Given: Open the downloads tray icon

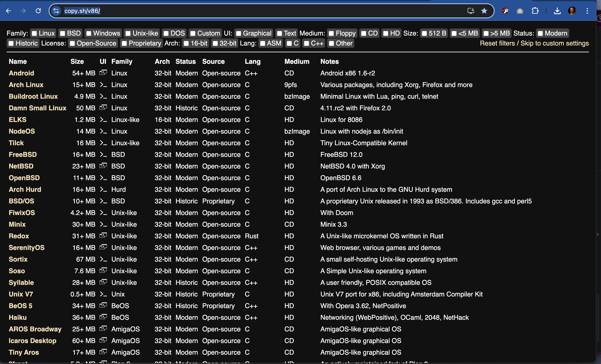Looking at the screenshot, I should 557,11.
